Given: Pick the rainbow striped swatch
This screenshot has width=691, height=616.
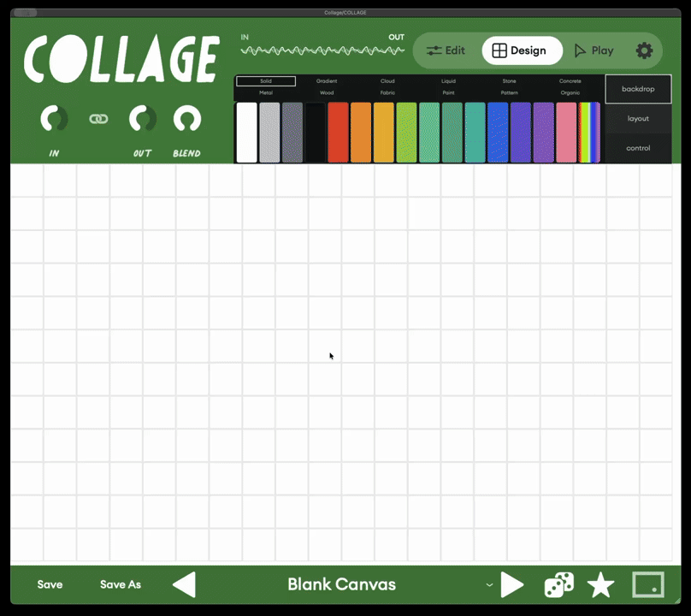Looking at the screenshot, I should (x=589, y=133).
